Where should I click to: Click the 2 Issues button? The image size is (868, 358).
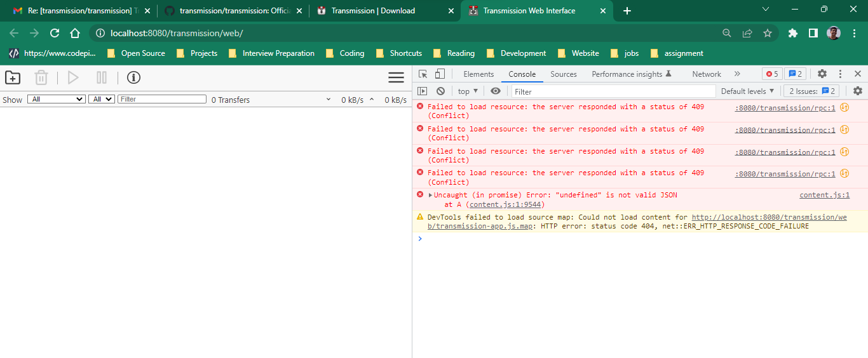813,91
